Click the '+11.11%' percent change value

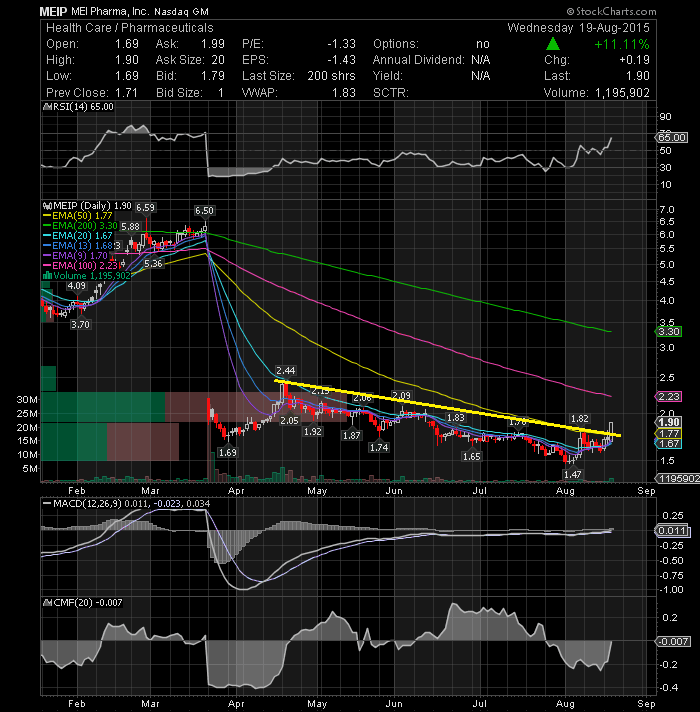click(621, 44)
